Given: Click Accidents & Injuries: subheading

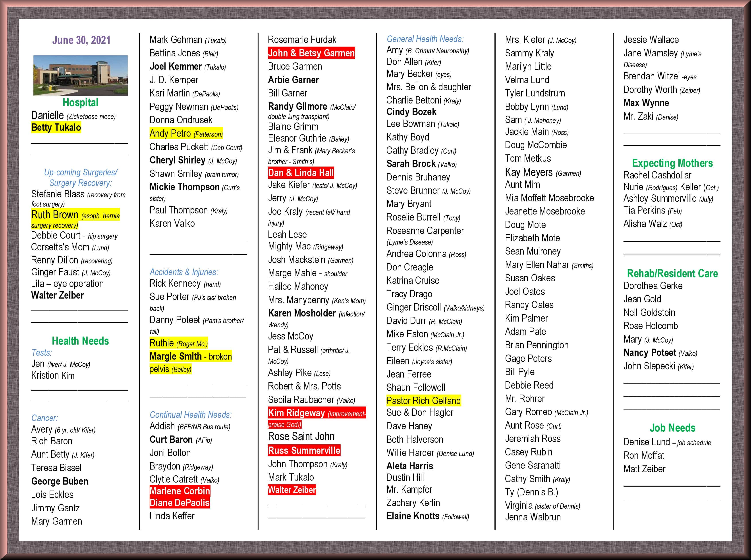Looking at the screenshot, I should (x=184, y=272).
